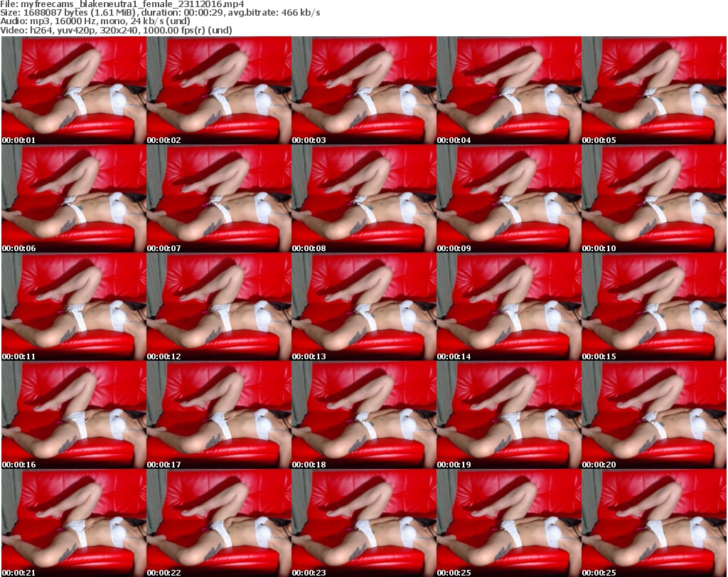This screenshot has height=577, width=728.
Task: Choose the thumbnail marked 00:00:08
Action: [x=364, y=198]
